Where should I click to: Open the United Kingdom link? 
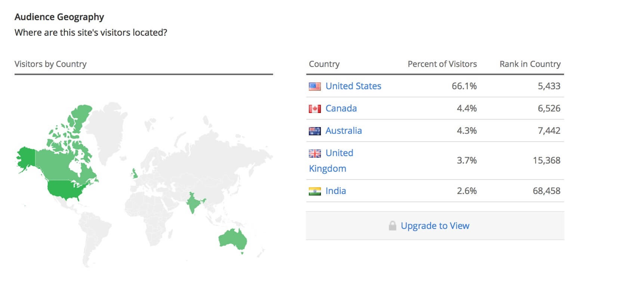click(331, 161)
